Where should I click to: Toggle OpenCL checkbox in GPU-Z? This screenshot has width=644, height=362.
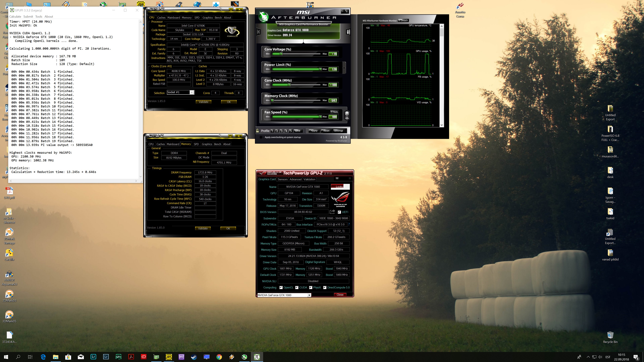tap(281, 287)
